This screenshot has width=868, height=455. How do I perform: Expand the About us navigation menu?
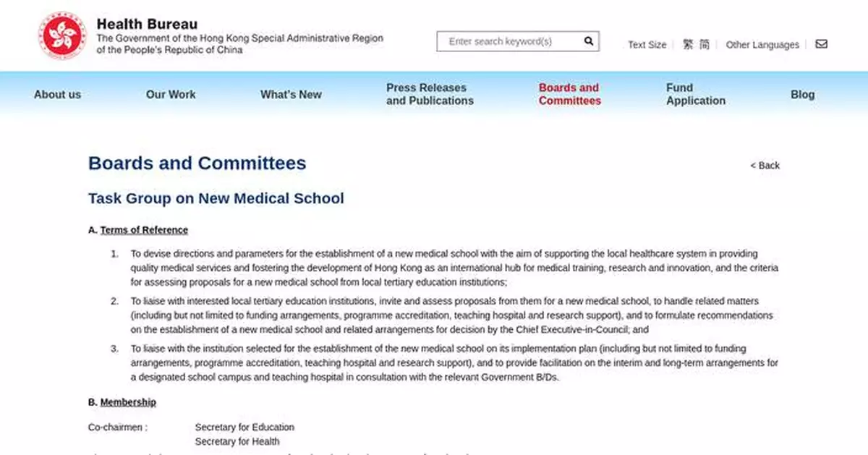tap(57, 94)
